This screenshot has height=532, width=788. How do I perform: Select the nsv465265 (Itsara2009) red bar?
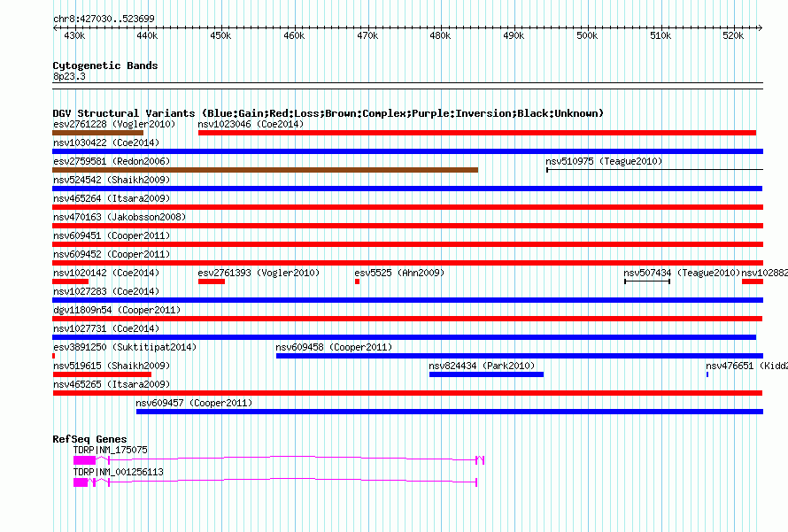point(407,393)
